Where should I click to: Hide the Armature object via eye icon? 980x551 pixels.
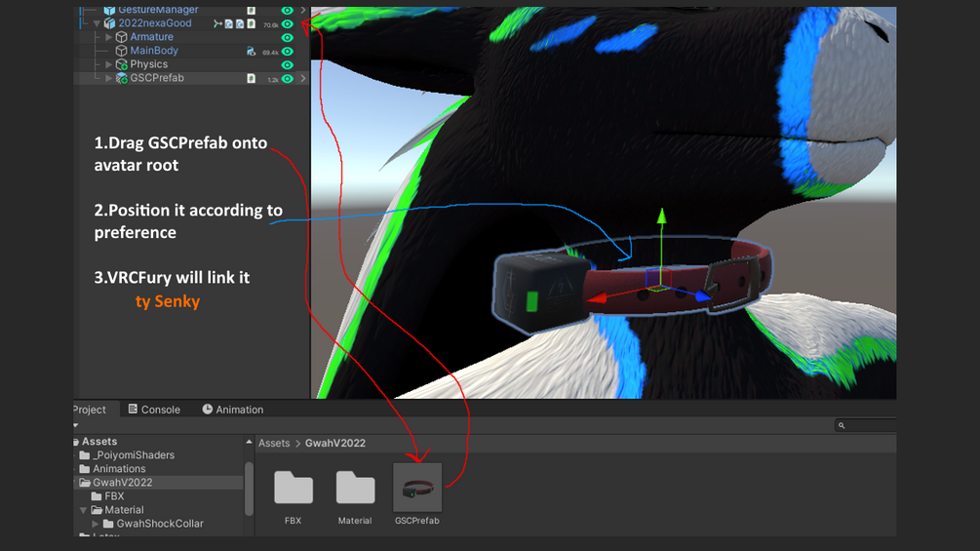pyautogui.click(x=288, y=38)
